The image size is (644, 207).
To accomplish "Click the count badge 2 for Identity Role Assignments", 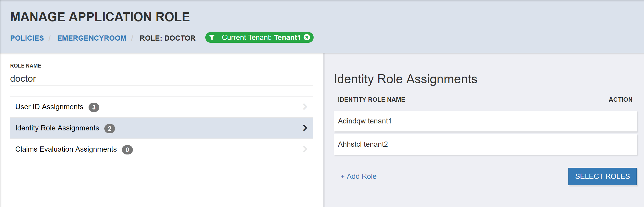I will click(x=110, y=128).
